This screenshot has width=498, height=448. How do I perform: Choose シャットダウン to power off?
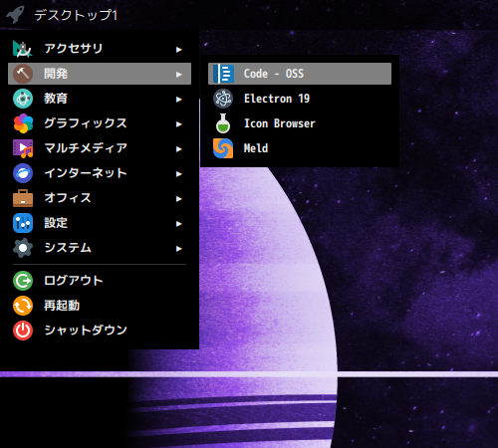click(100, 331)
